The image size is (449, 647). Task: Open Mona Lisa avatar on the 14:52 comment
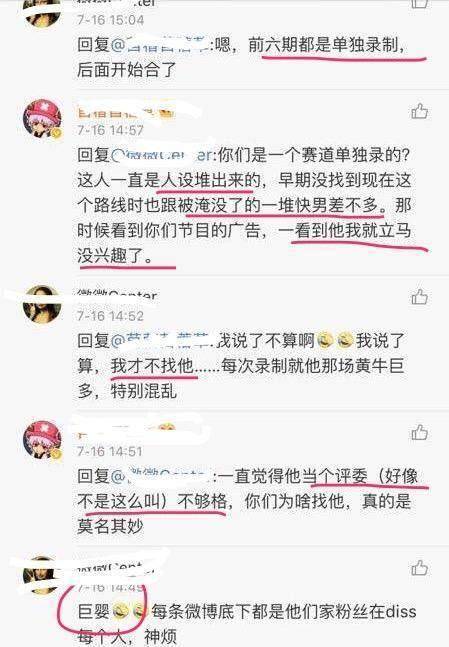[42, 304]
